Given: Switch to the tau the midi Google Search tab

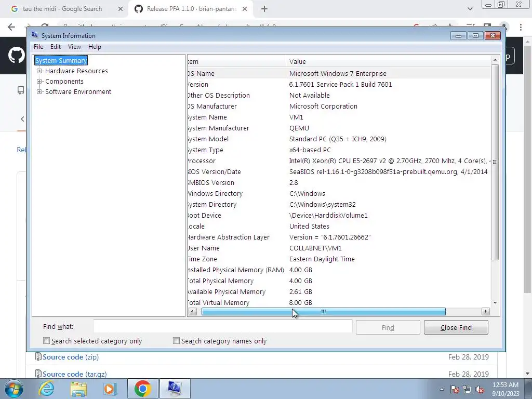Looking at the screenshot, I should [63, 9].
